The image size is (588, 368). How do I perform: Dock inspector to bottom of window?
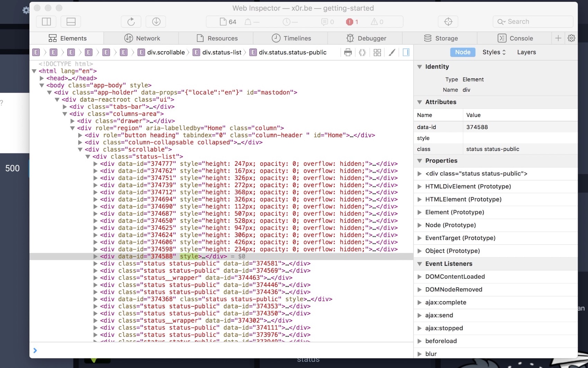(71, 22)
